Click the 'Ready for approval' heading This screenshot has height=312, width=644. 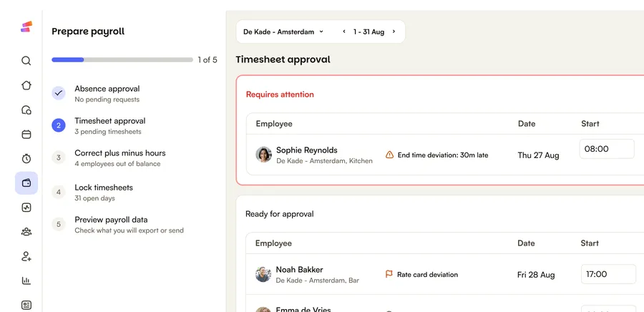(279, 214)
